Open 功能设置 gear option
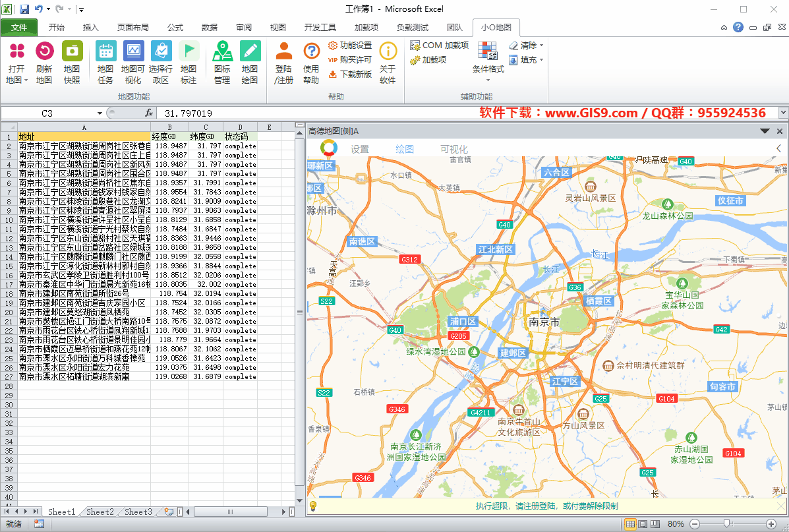789x532 pixels. [x=350, y=45]
